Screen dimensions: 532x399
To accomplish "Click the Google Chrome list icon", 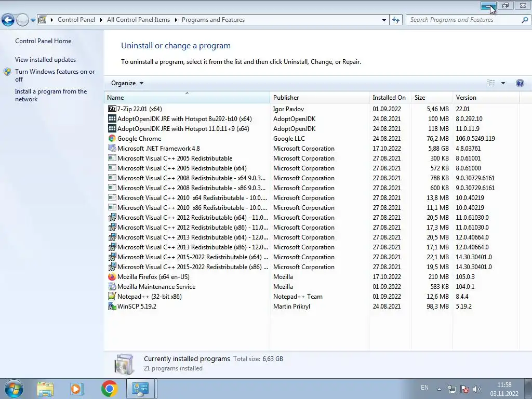I will point(112,138).
